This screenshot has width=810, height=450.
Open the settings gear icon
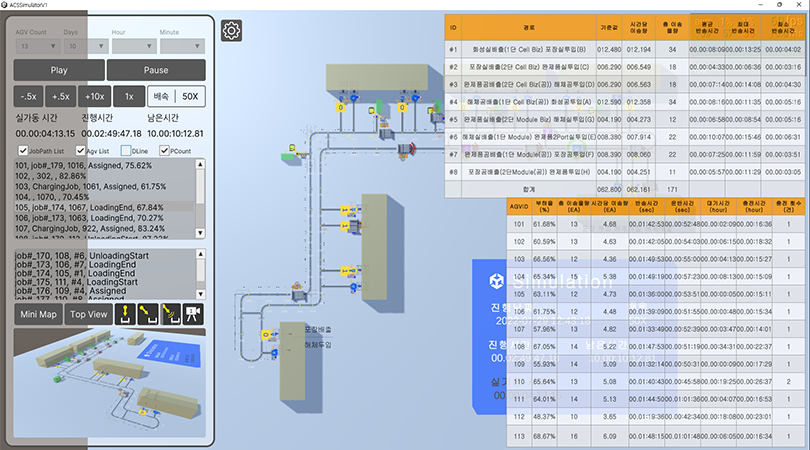coord(231,31)
